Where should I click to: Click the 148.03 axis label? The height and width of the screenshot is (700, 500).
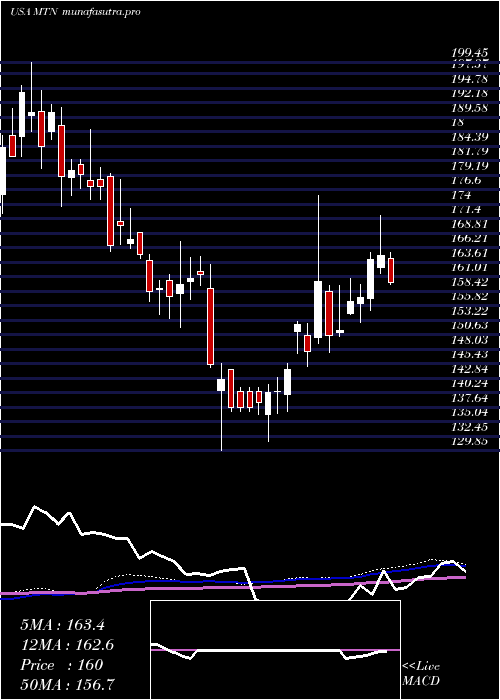click(470, 340)
